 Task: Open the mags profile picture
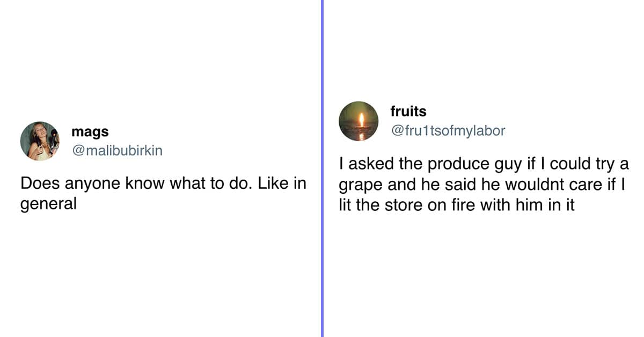(x=40, y=141)
